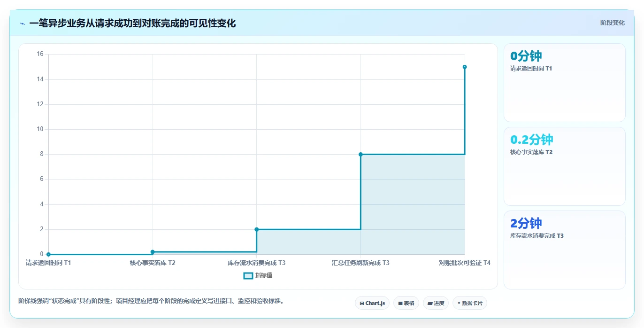The image size is (644, 328).
Task: Click the 进度 tag button
Action: pyautogui.click(x=436, y=303)
